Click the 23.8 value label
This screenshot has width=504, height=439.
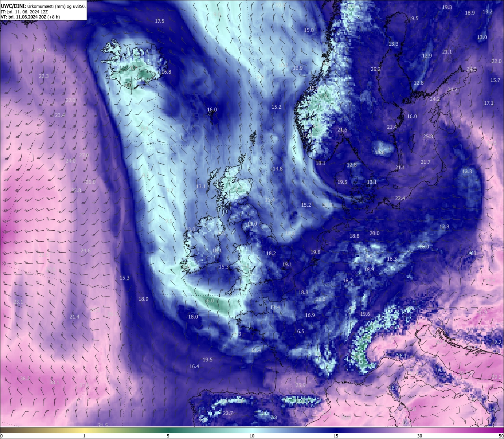[76, 191]
